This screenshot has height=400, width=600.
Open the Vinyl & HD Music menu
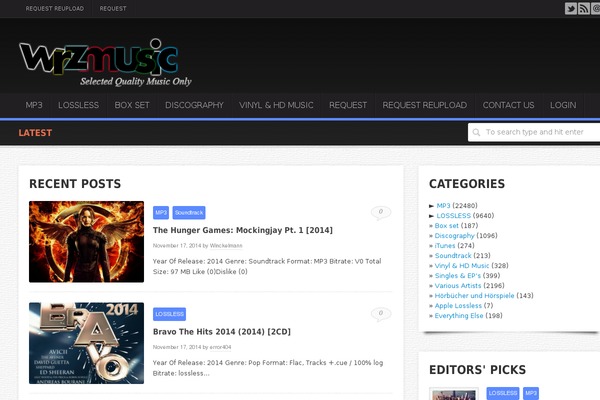276,105
